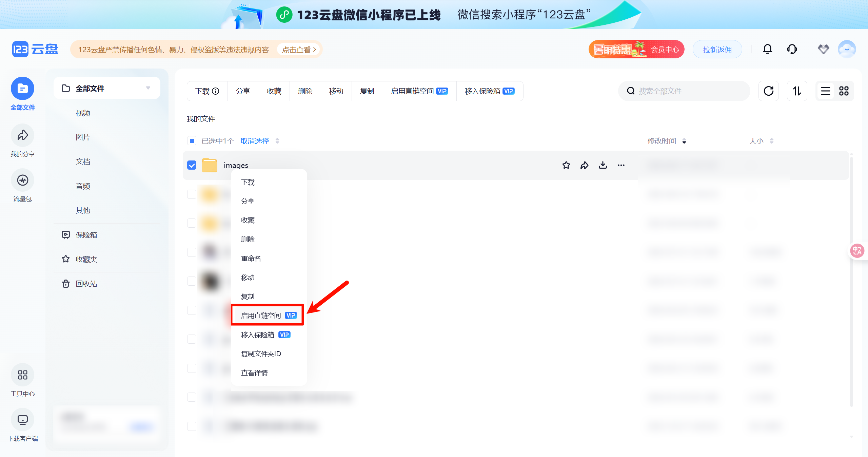Click the 取消选择 link

pyautogui.click(x=254, y=140)
